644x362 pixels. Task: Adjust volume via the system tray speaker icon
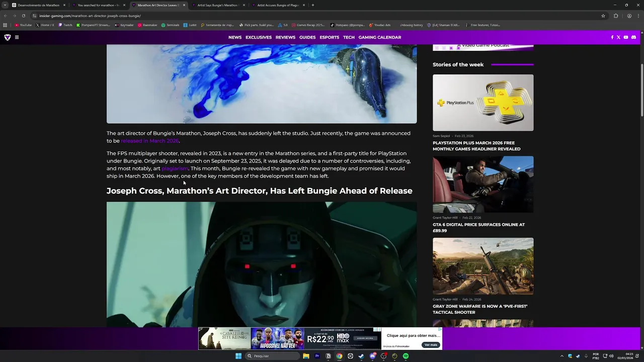click(611, 356)
